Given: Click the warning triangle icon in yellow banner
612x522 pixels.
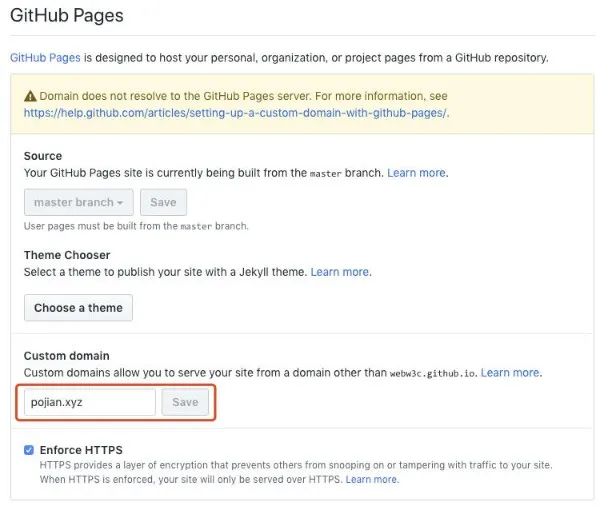Looking at the screenshot, I should 30,96.
